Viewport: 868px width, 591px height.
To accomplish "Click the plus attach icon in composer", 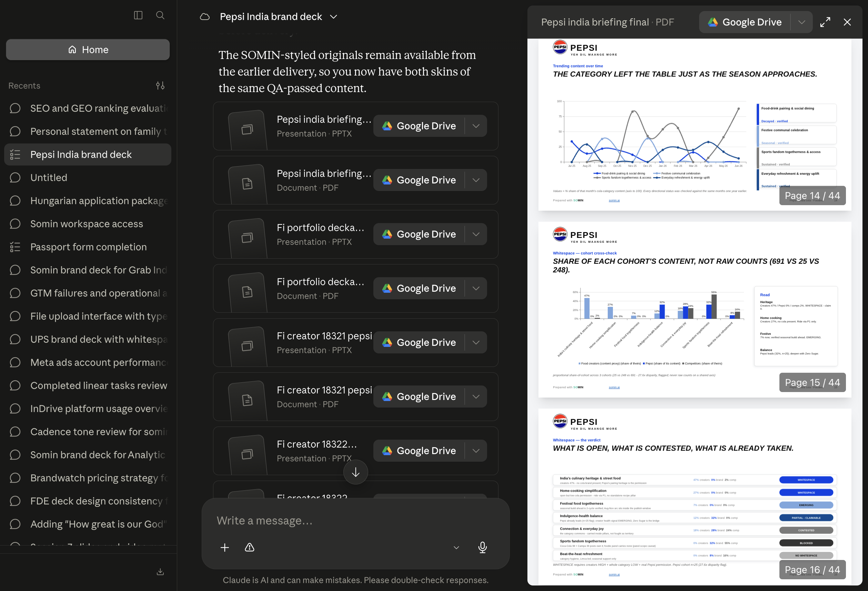I will coord(224,548).
